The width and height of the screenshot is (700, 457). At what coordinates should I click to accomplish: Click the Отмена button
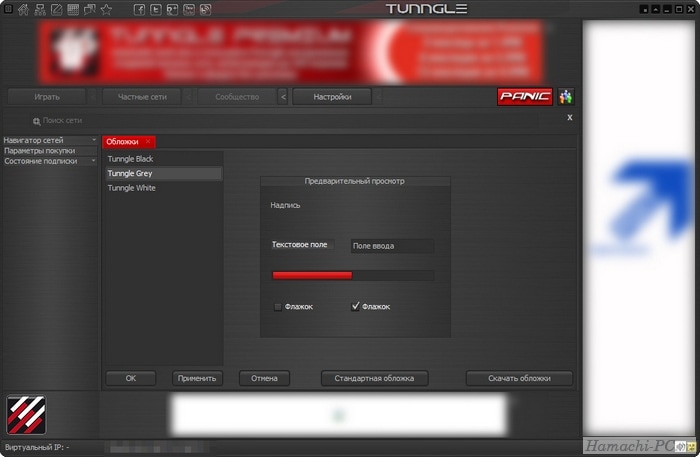tap(264, 378)
